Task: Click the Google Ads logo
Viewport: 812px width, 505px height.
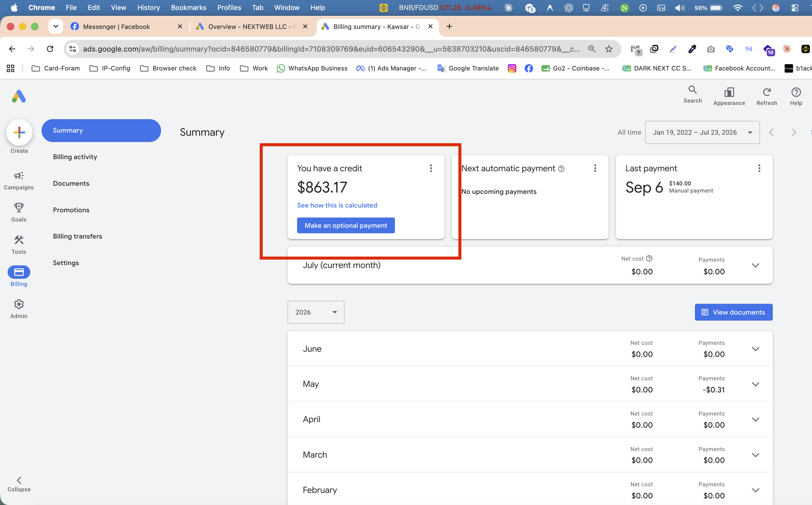Action: pyautogui.click(x=19, y=96)
